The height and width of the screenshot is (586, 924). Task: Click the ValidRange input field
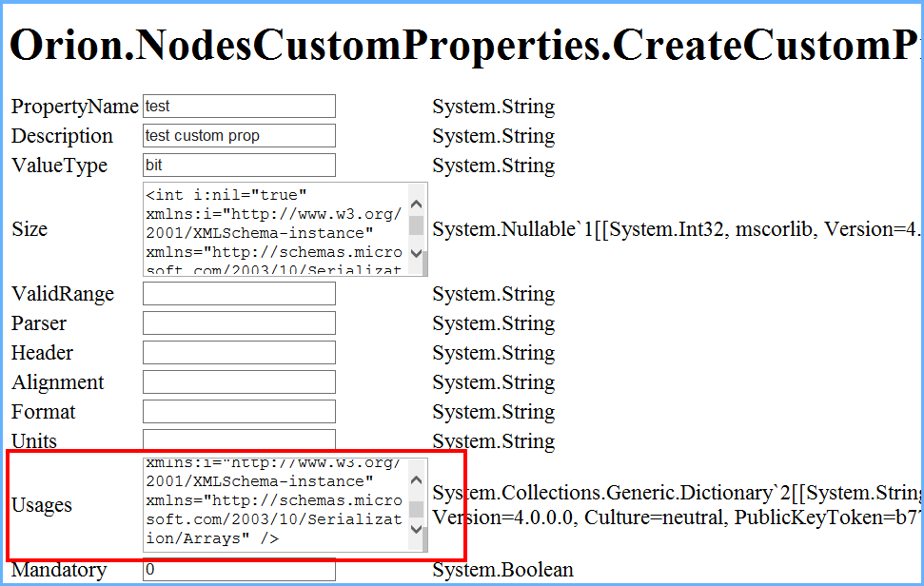(x=239, y=293)
